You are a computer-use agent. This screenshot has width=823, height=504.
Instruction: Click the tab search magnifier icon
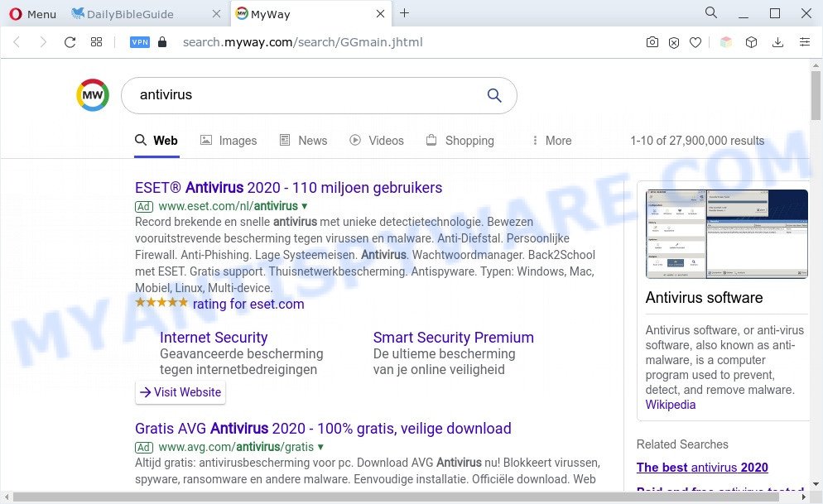710,12
